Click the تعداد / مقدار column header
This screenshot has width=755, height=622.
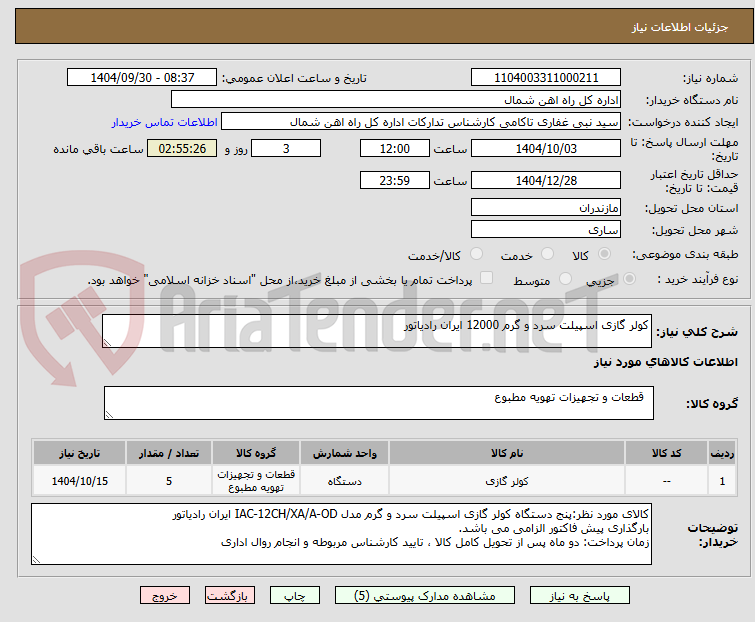[169, 453]
